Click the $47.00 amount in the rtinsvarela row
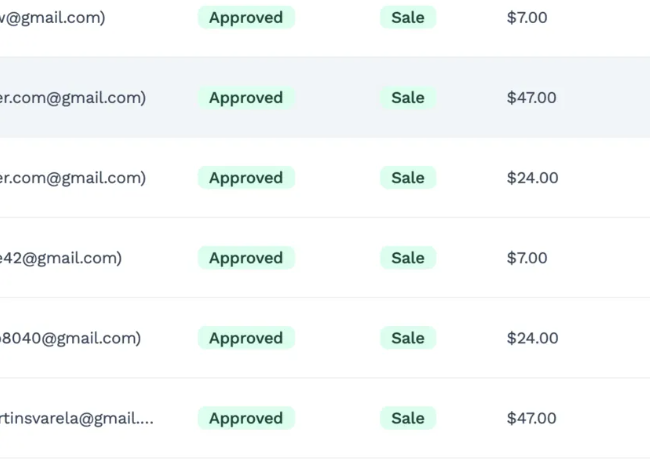Screen dimensions: 650x466 531,418
